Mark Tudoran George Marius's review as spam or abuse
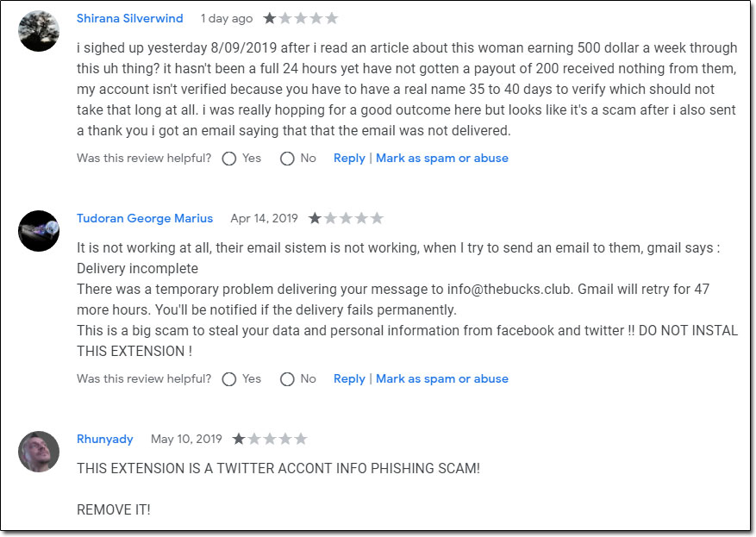 click(x=442, y=379)
